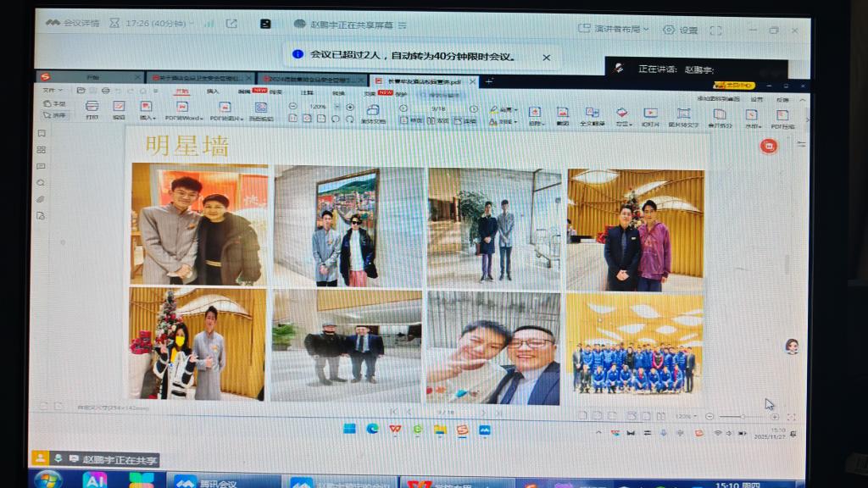This screenshot has height=488, width=868.
Task: Click the zoom slider in the status bar
Action: pyautogui.click(x=743, y=417)
